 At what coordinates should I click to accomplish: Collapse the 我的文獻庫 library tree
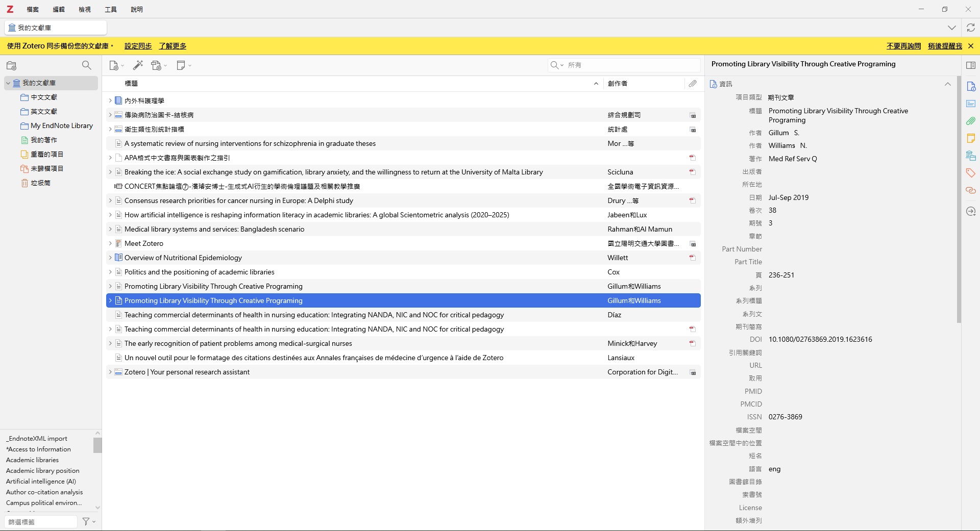(8, 83)
